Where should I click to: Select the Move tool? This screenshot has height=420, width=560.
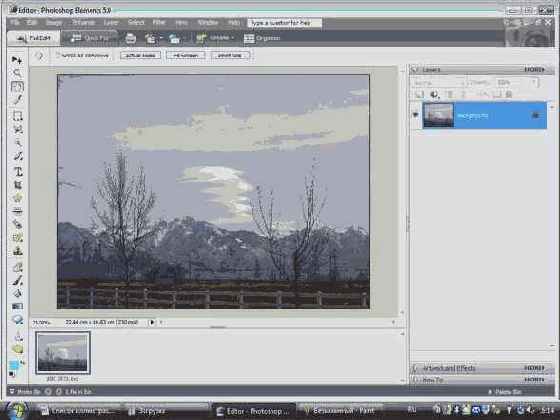17,60
